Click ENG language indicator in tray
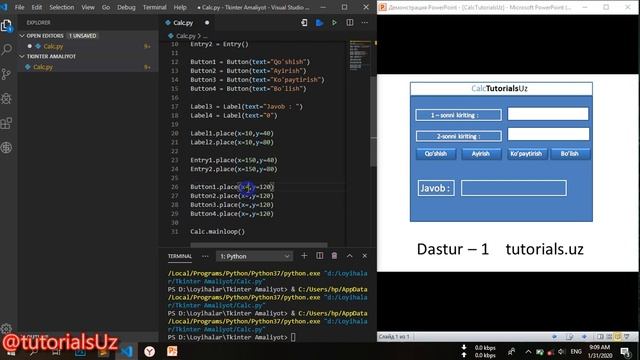 (576, 351)
